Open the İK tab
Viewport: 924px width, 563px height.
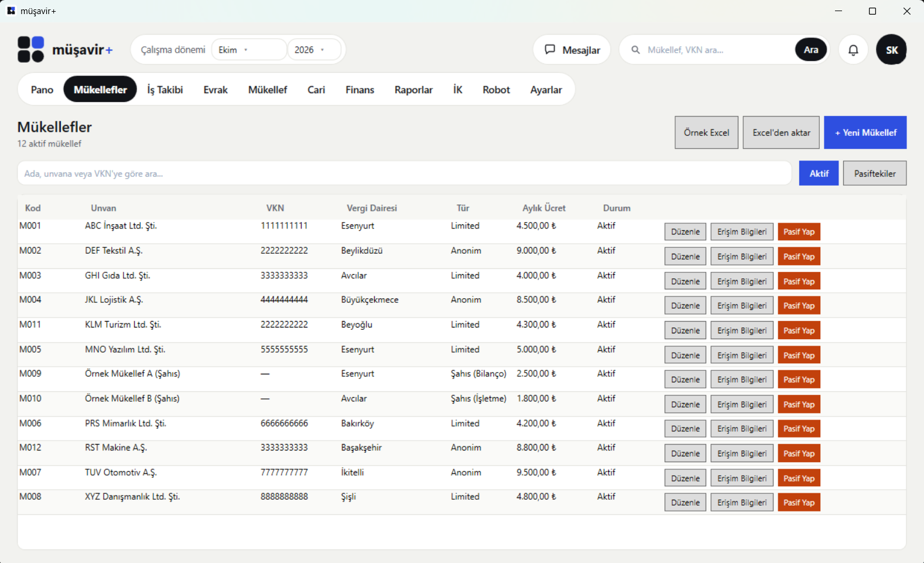458,90
